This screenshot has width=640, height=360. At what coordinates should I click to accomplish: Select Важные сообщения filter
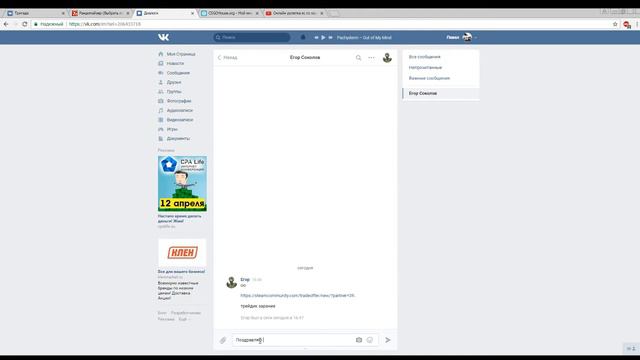pos(429,78)
